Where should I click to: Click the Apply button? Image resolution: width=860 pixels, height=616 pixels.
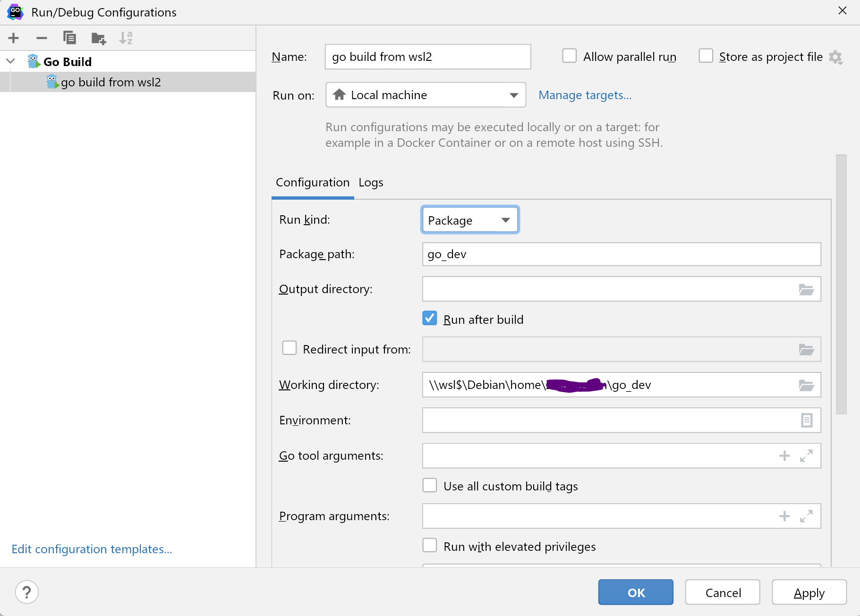pos(809,592)
